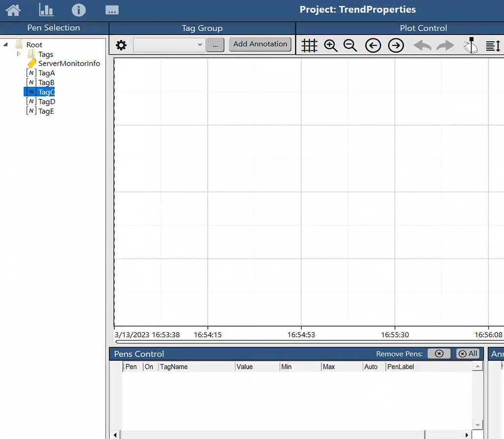Click the TagA numeric tag icon
504x439 pixels.
coord(31,73)
